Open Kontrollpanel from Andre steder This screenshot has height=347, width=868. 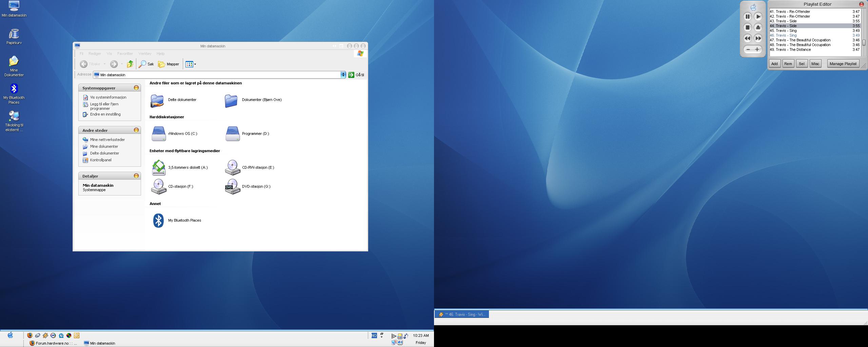101,160
